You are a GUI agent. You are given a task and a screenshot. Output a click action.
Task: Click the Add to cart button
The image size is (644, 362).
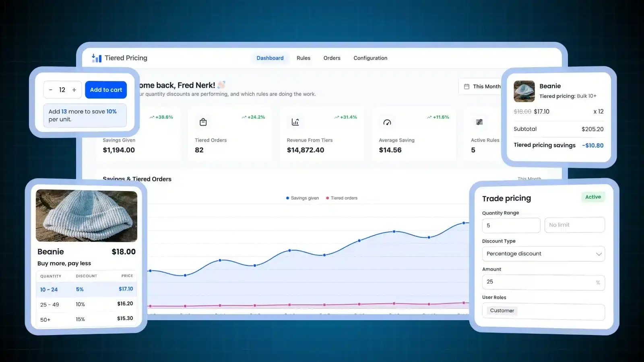(106, 90)
